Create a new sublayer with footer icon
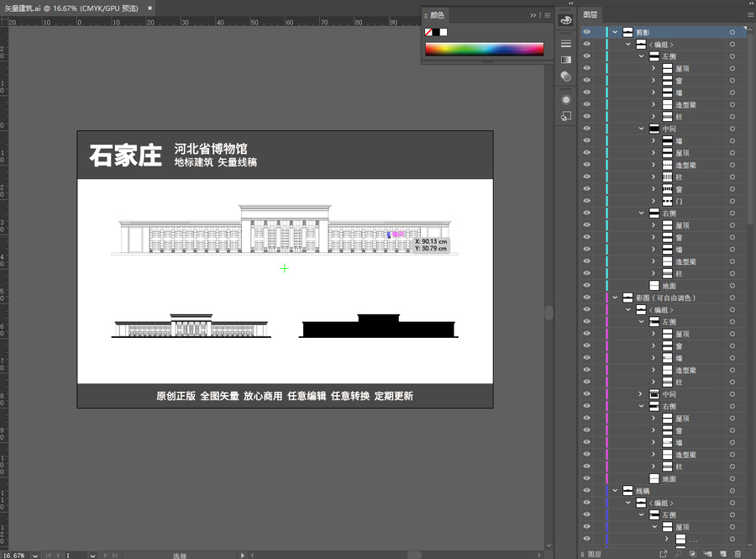This screenshot has width=756, height=559. 708,554
